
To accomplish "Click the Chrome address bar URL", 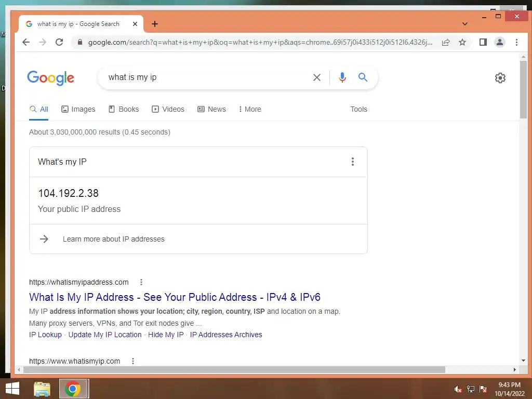I will [260, 42].
